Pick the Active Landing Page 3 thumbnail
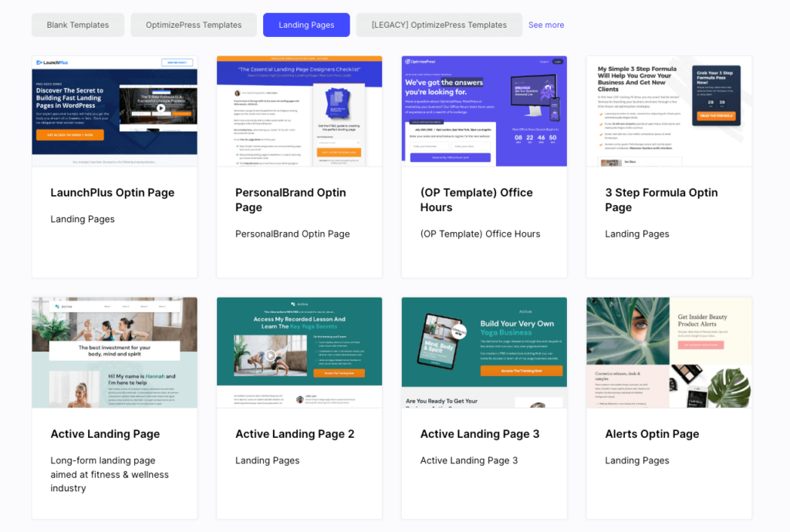This screenshot has height=532, width=790. [x=484, y=352]
